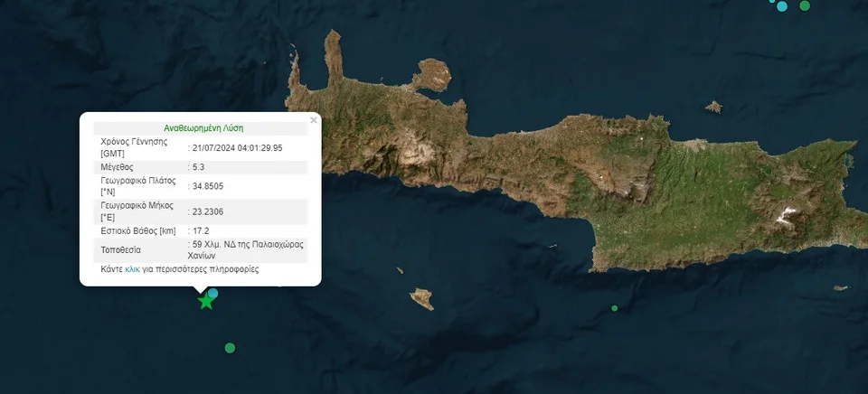Select the blue circle beside the green star
The height and width of the screenshot is (394, 868).
pos(213,293)
